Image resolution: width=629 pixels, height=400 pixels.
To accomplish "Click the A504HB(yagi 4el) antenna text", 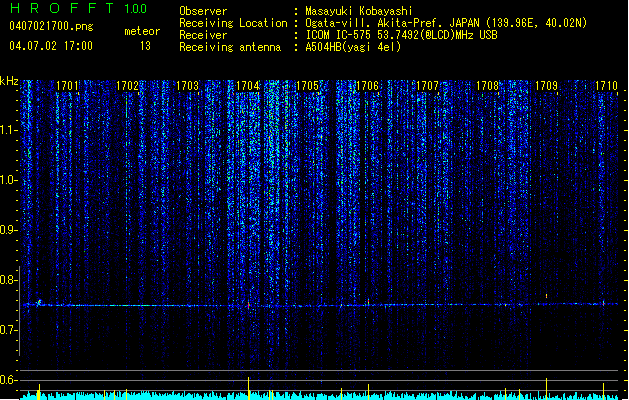I will tap(353, 47).
